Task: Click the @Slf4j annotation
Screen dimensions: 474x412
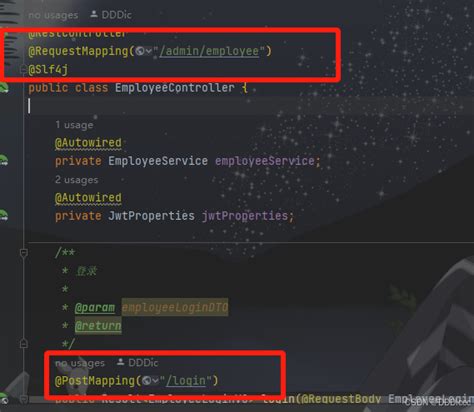Action: 48,70
